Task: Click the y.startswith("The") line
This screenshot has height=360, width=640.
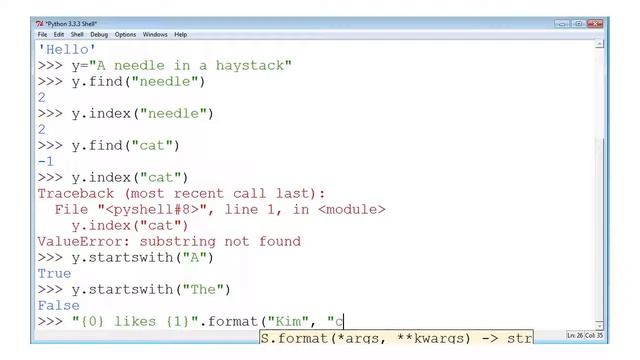Action: (134, 290)
